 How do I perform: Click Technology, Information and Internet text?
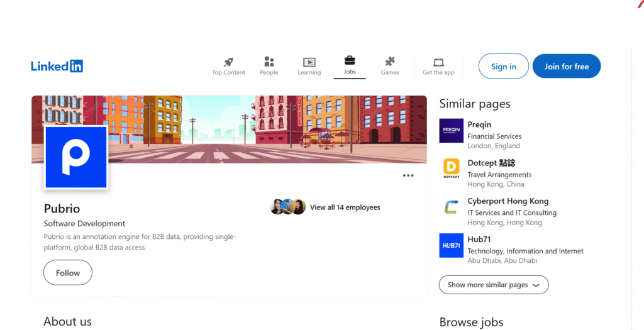tap(525, 251)
